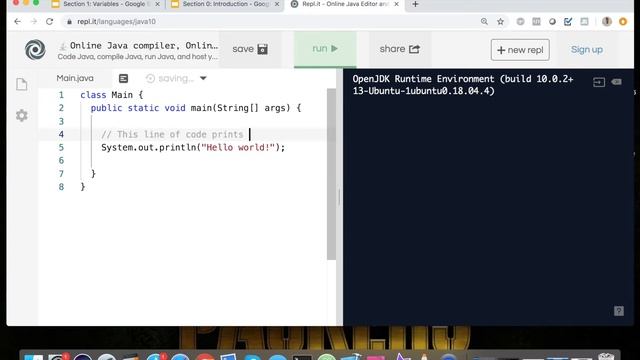Open the Sign up link
Viewport: 640px width, 360px height.
click(x=587, y=50)
